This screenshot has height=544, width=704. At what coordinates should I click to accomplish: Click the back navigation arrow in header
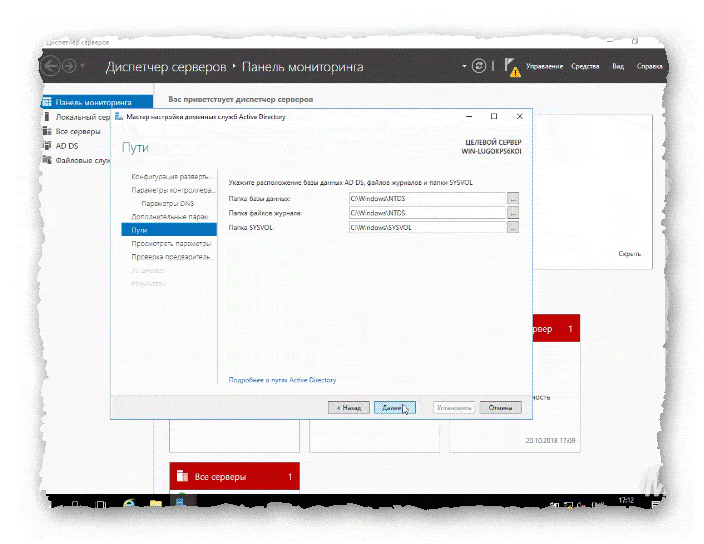click(50, 66)
